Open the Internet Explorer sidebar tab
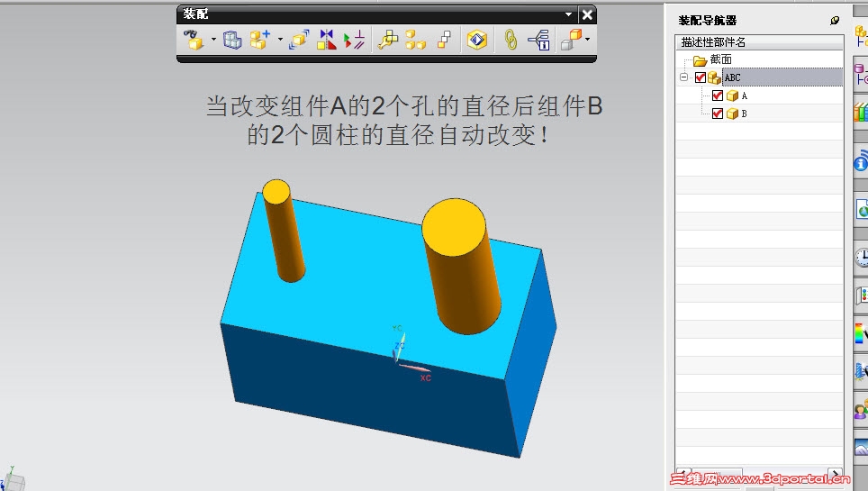This screenshot has width=868, height=491. point(862,210)
